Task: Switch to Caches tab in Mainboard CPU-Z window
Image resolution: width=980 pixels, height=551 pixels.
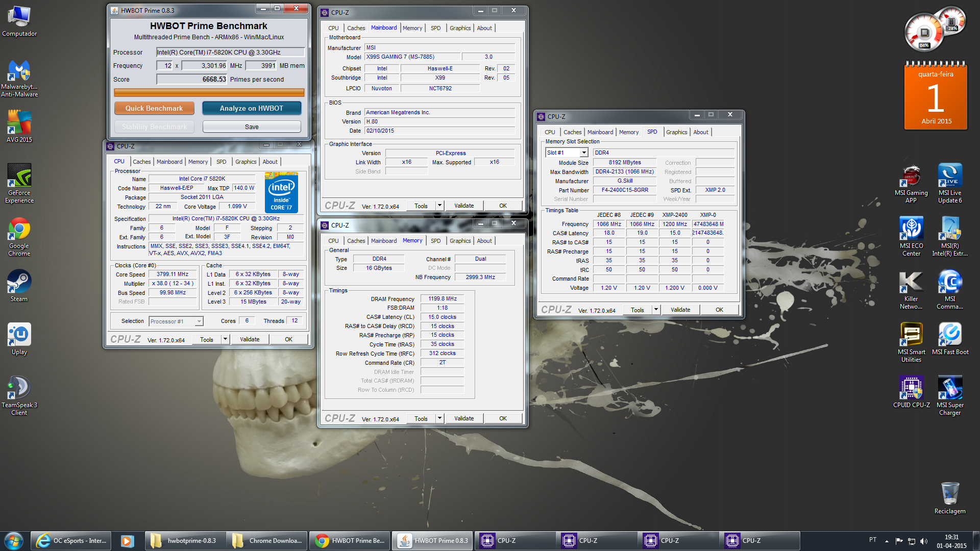Action: pos(356,28)
